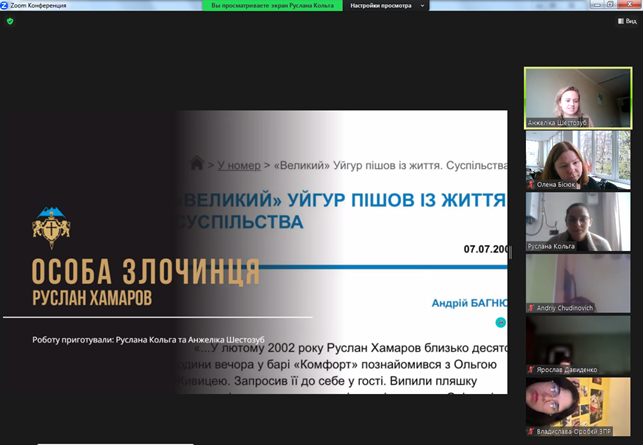Click the chevron arrow next to Настройки просмотра
643x446 pixels.
click(x=422, y=6)
